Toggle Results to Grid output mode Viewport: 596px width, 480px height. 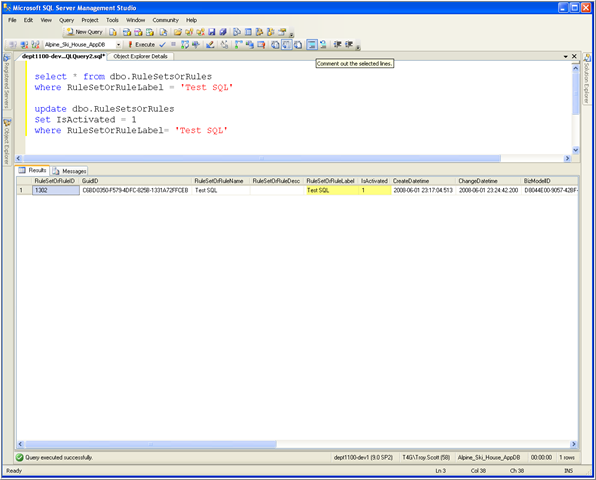tap(286, 45)
